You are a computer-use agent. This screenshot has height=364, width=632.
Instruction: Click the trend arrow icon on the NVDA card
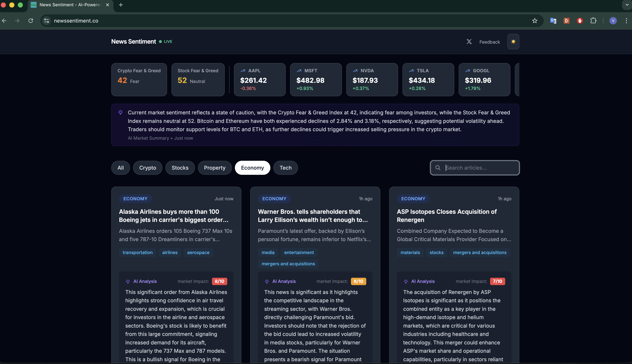pyautogui.click(x=355, y=71)
